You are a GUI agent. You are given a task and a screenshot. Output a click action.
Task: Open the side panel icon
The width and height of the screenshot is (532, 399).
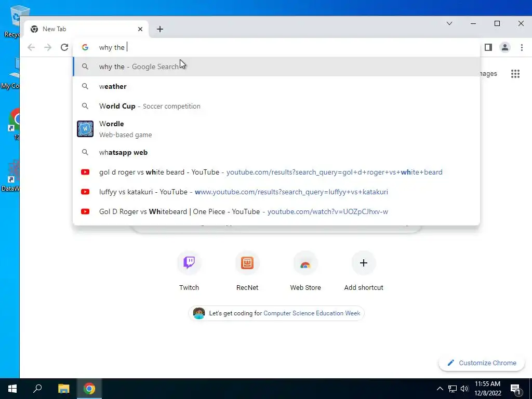[x=488, y=47]
